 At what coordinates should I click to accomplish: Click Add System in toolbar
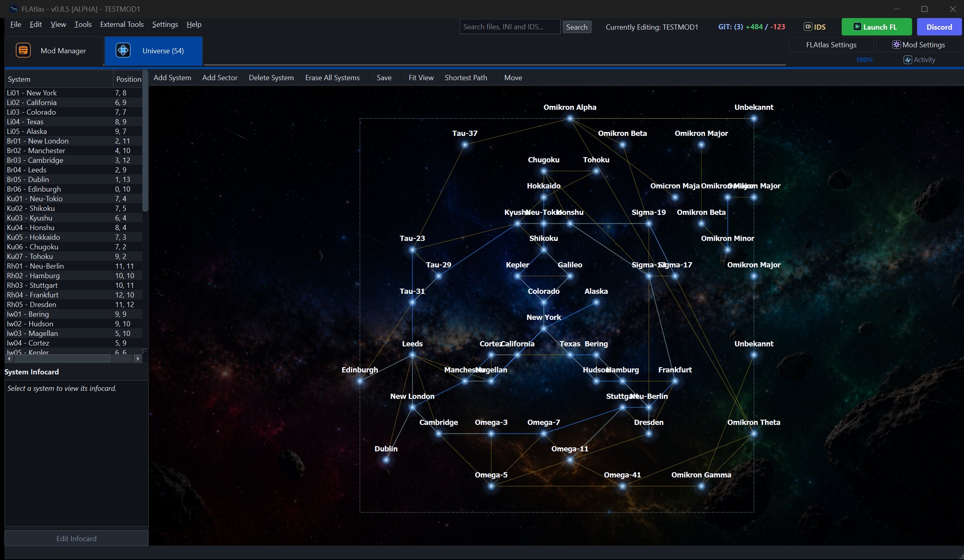[x=172, y=78]
